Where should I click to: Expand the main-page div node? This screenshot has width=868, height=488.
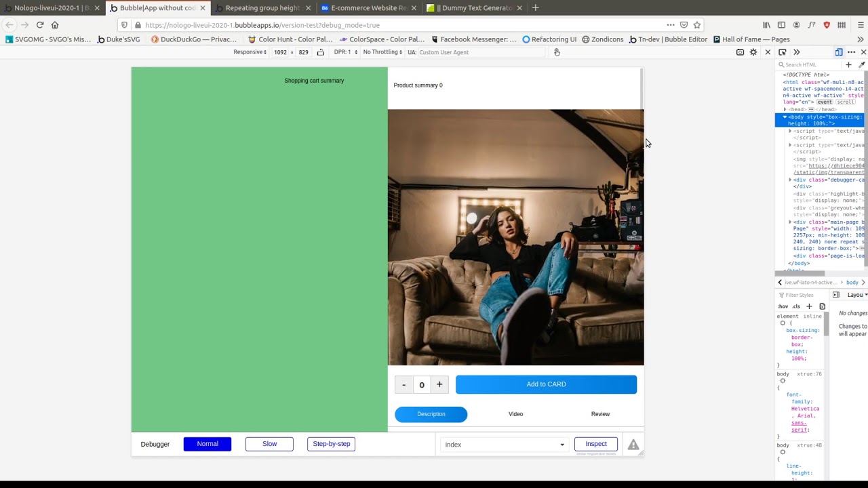(x=790, y=222)
